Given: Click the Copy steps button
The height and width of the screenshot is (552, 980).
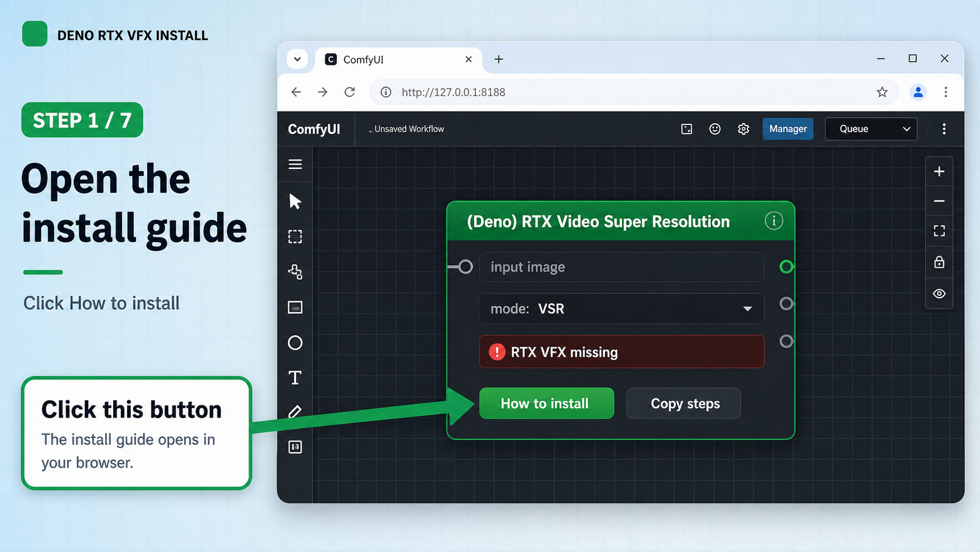Looking at the screenshot, I should [x=683, y=404].
